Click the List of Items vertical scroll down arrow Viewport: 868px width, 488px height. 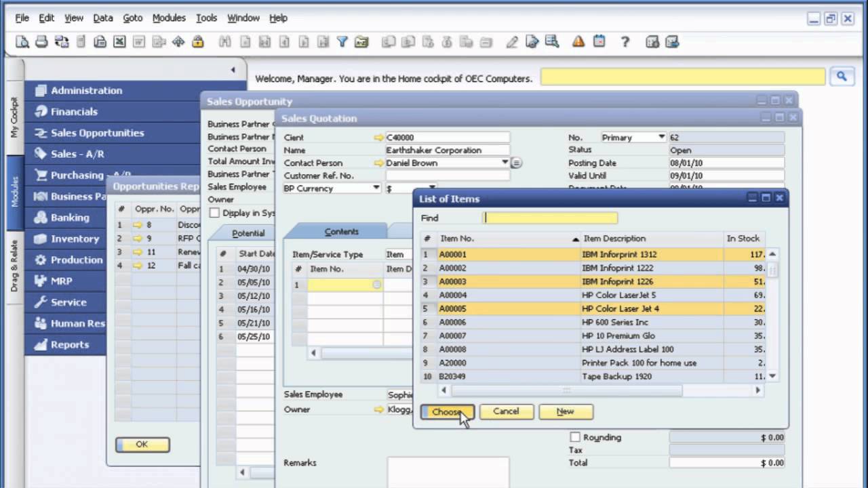coord(772,376)
